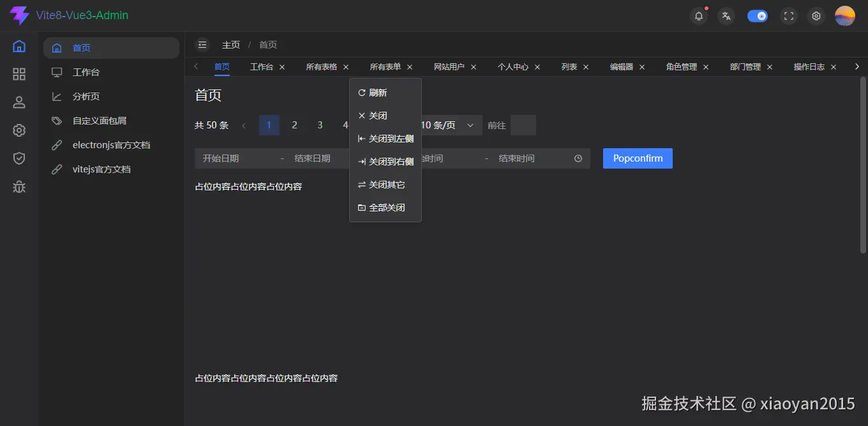This screenshot has height=426, width=868.
Task: Close the 个人中心 tab
Action: tap(537, 67)
